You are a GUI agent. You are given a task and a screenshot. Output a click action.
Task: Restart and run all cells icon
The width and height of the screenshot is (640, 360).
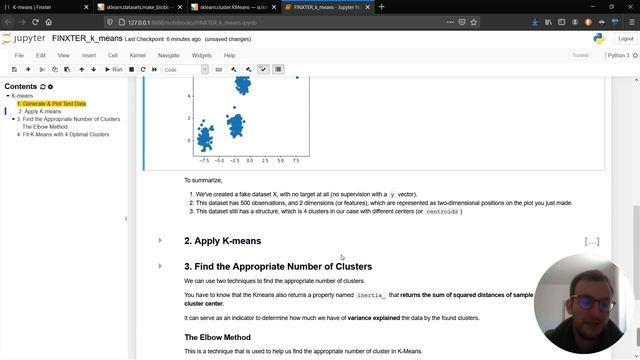click(154, 69)
